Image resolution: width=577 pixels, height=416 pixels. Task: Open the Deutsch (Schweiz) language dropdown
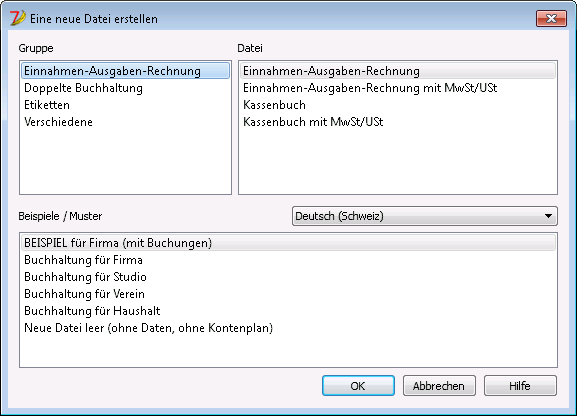tap(425, 216)
